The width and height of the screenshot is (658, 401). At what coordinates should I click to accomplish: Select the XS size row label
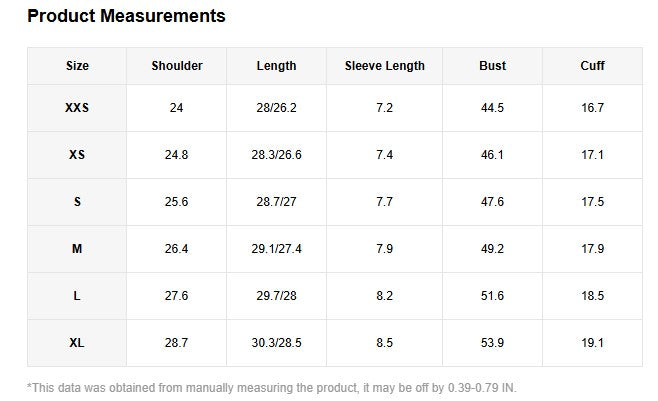77,155
